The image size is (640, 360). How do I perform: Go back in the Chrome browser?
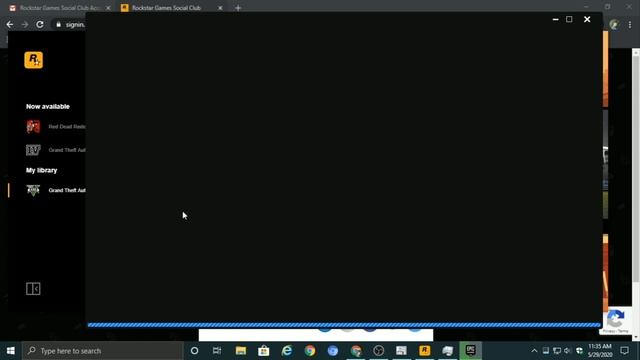pos(10,24)
